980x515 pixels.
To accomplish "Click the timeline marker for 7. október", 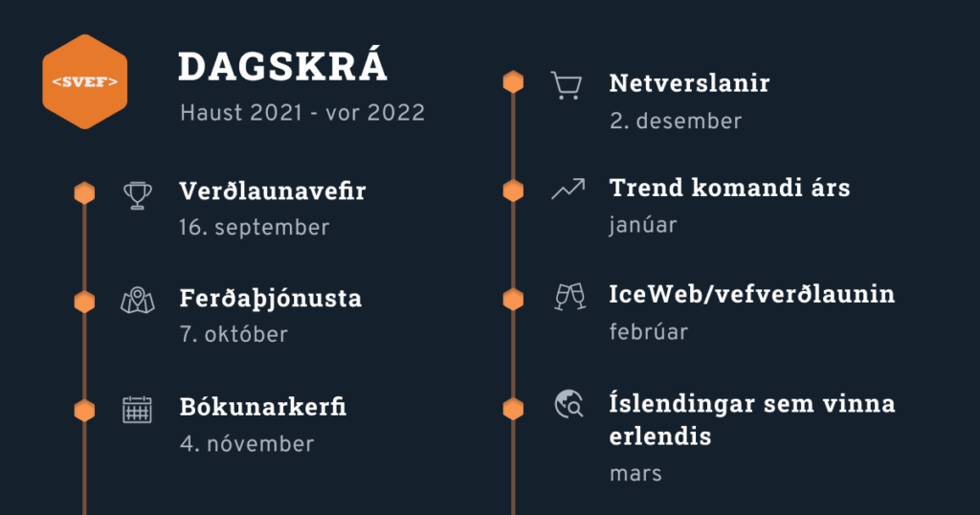I will (84, 302).
